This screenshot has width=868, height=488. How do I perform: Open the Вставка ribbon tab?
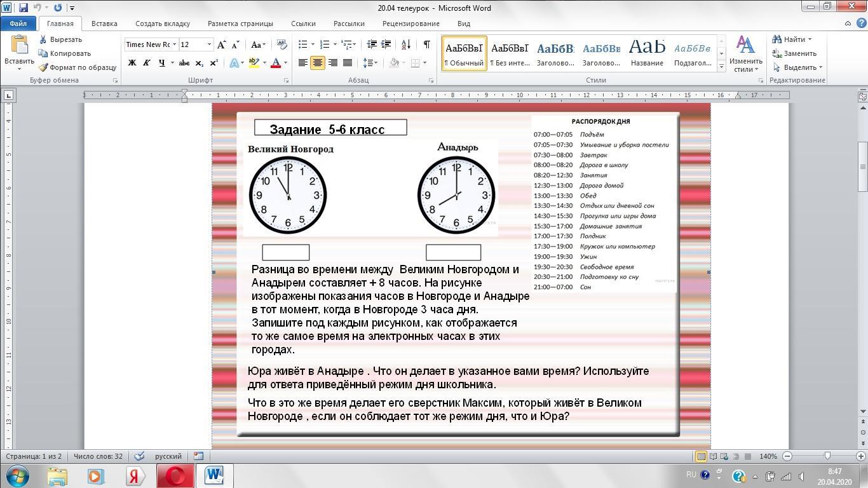[x=104, y=24]
